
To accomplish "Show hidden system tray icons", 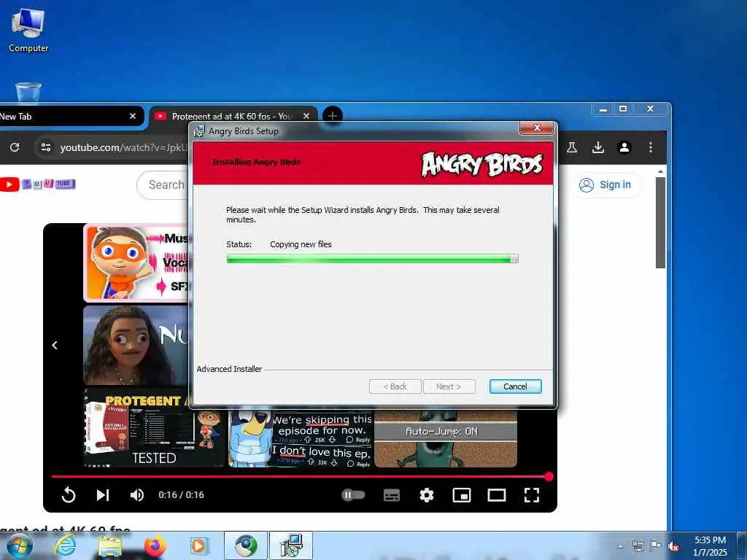I will point(620,546).
